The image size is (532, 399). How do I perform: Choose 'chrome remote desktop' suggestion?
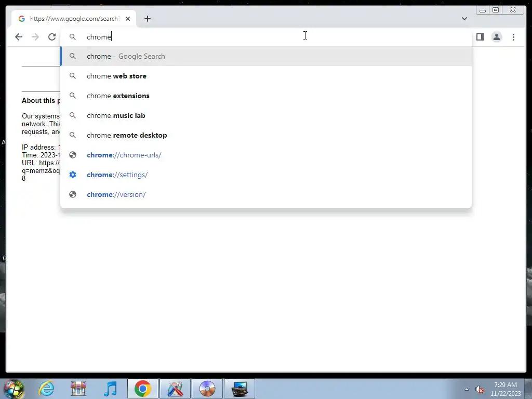(266, 135)
